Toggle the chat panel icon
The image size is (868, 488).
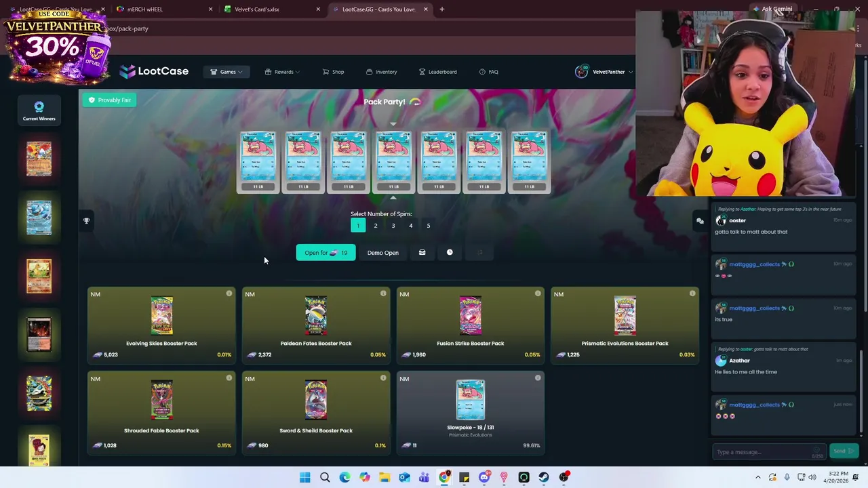point(700,221)
